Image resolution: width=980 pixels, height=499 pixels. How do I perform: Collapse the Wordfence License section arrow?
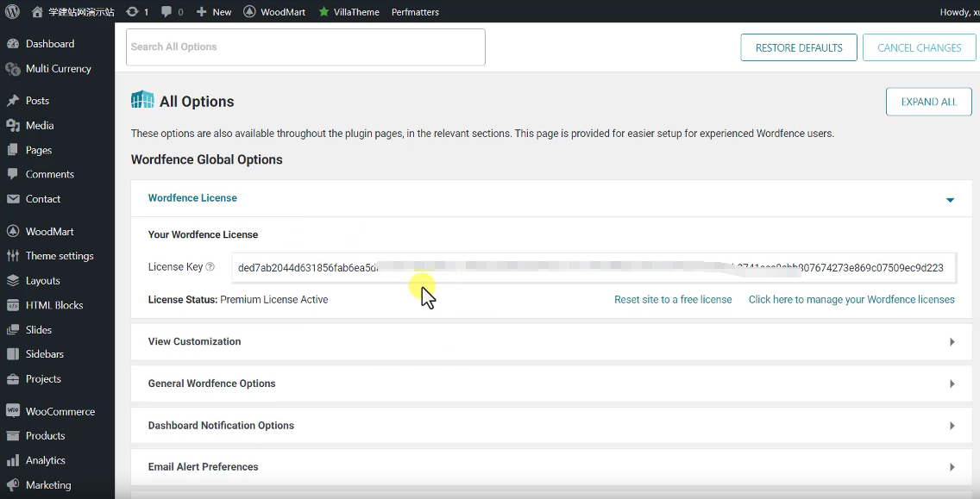(x=950, y=200)
